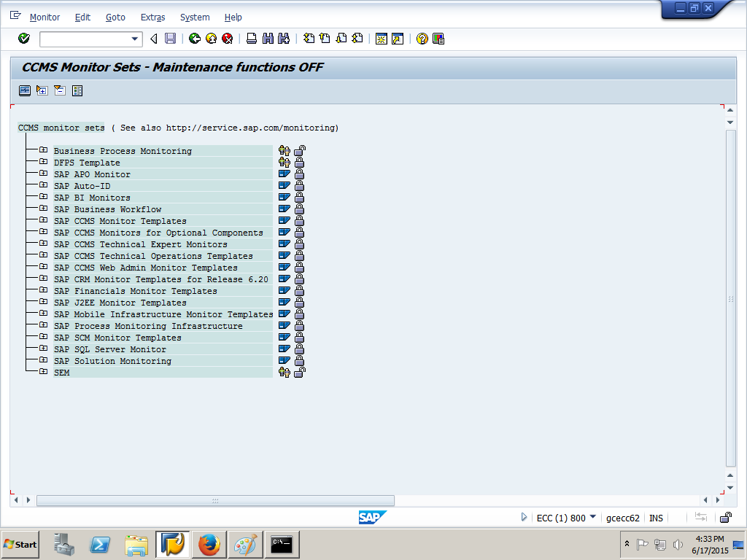Click the Collapse subtree icon in application toolbar
747x560 pixels.
pyautogui.click(x=60, y=90)
